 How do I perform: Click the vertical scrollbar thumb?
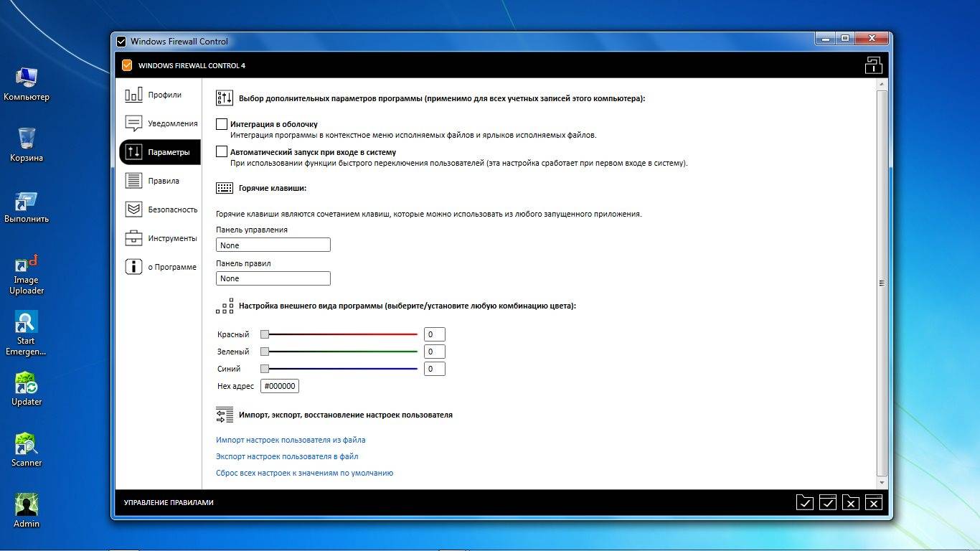(882, 283)
